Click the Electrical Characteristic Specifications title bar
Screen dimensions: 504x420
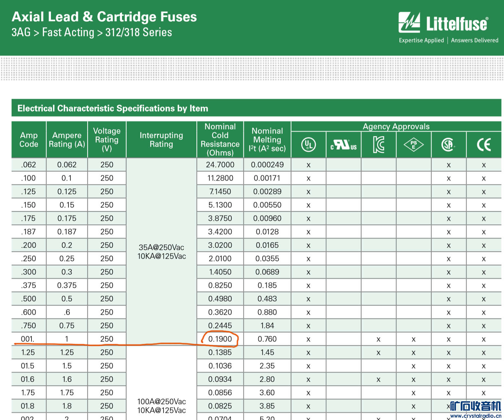click(113, 108)
